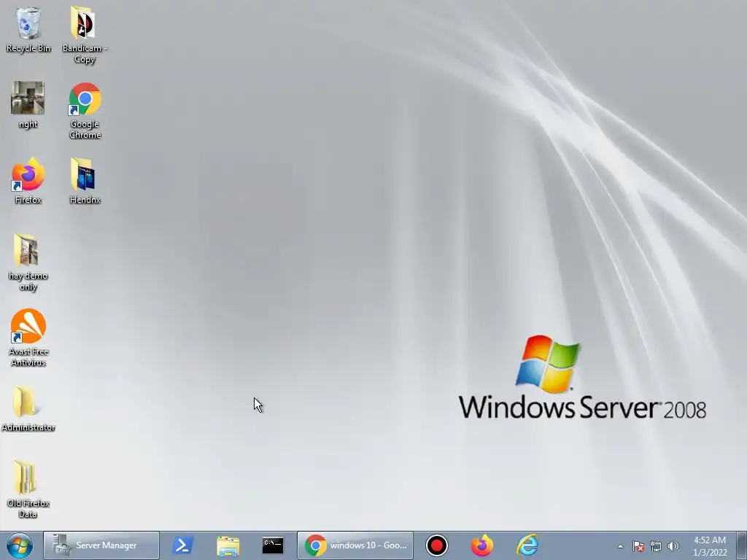Switch to the windows 10 - Google Chrome window
The height and width of the screenshot is (560, 747).
click(355, 545)
